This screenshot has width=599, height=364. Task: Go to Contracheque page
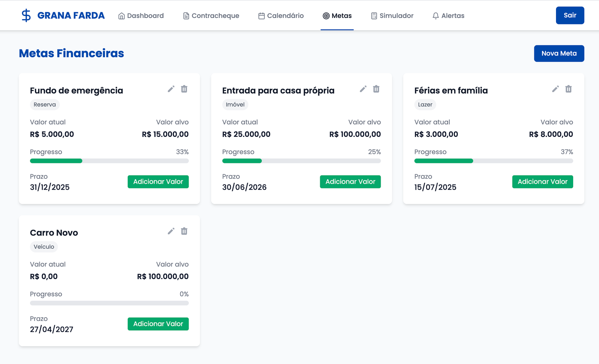pos(211,16)
